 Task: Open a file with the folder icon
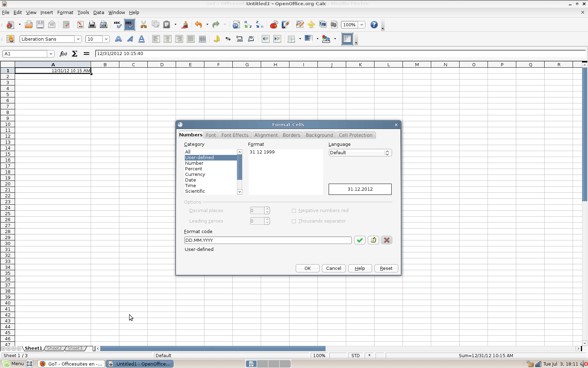(29, 25)
